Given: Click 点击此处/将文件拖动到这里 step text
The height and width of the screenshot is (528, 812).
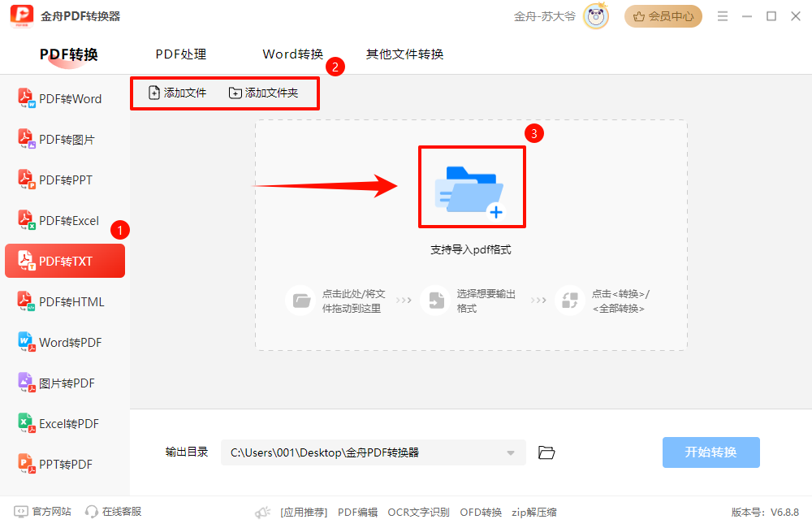Looking at the screenshot, I should [354, 301].
